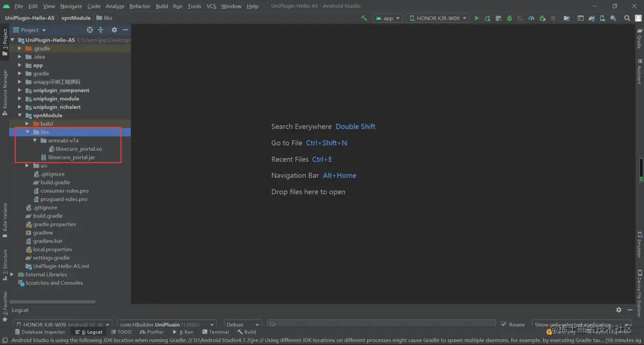Click vpnModule breadcrumb in navigation bar
The image size is (644, 345).
[76, 18]
